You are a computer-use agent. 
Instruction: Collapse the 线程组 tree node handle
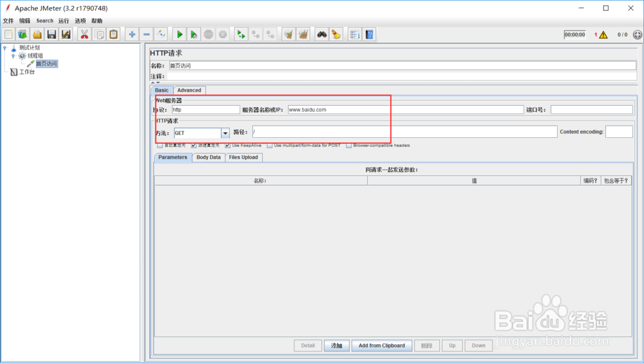coord(13,56)
